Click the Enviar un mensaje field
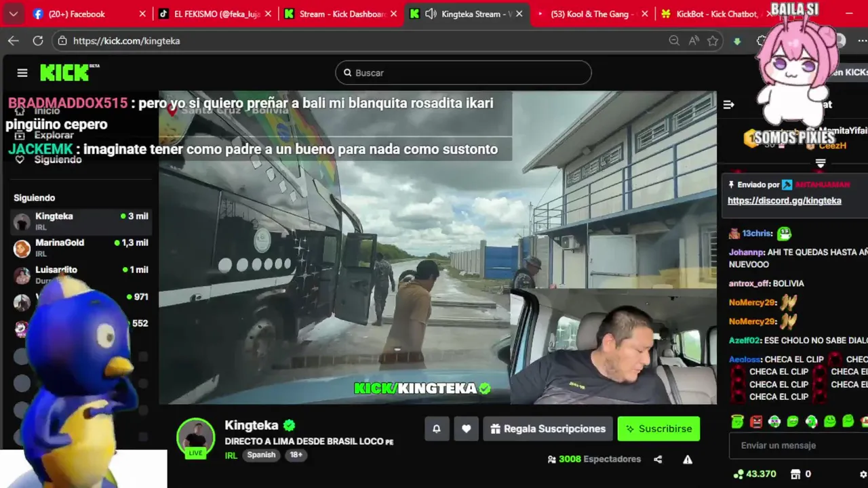Image resolution: width=868 pixels, height=488 pixels. pos(798,446)
